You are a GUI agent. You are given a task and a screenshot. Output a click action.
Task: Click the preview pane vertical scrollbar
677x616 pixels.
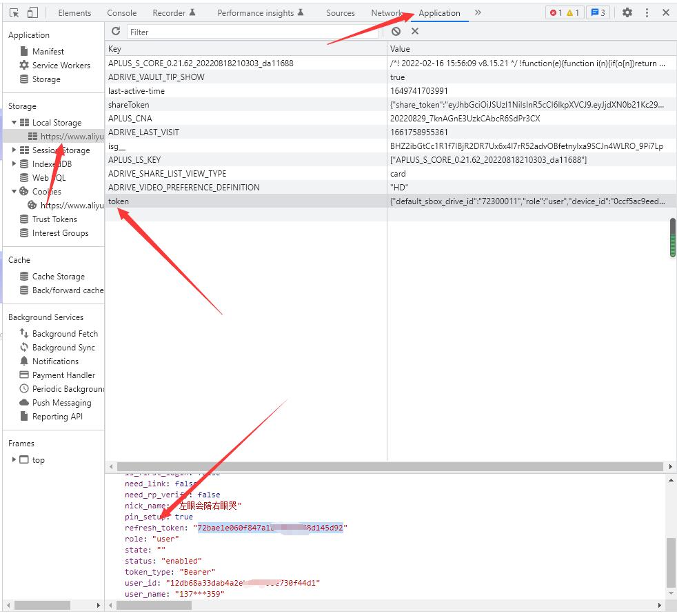click(x=671, y=562)
